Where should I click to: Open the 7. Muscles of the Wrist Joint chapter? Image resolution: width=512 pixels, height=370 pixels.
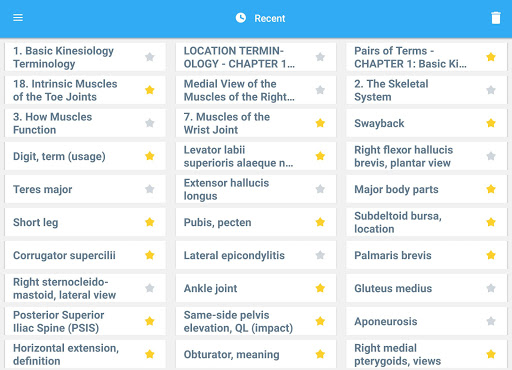coord(256,123)
